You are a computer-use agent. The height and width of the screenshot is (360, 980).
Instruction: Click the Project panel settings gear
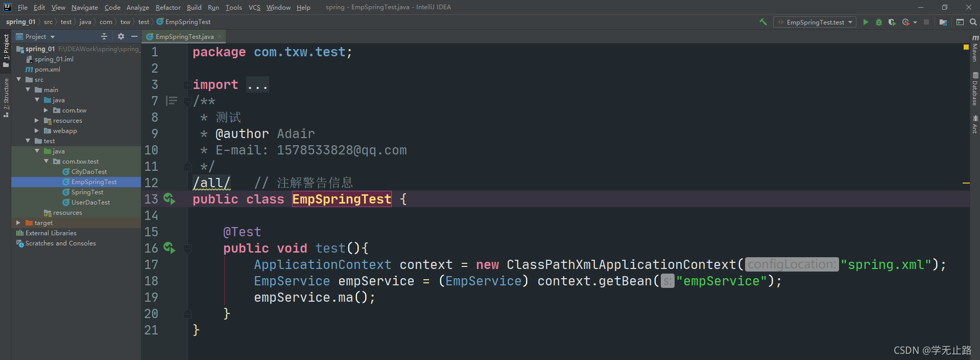(x=121, y=36)
